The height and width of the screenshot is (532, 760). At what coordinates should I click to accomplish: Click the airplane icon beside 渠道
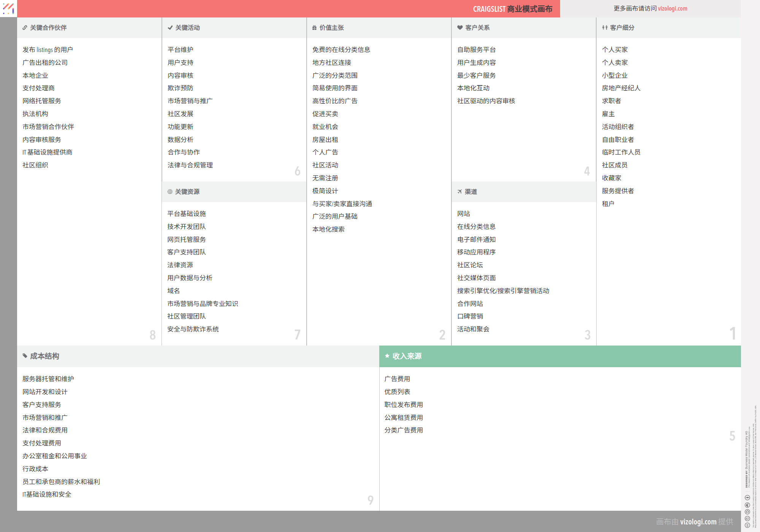460,192
